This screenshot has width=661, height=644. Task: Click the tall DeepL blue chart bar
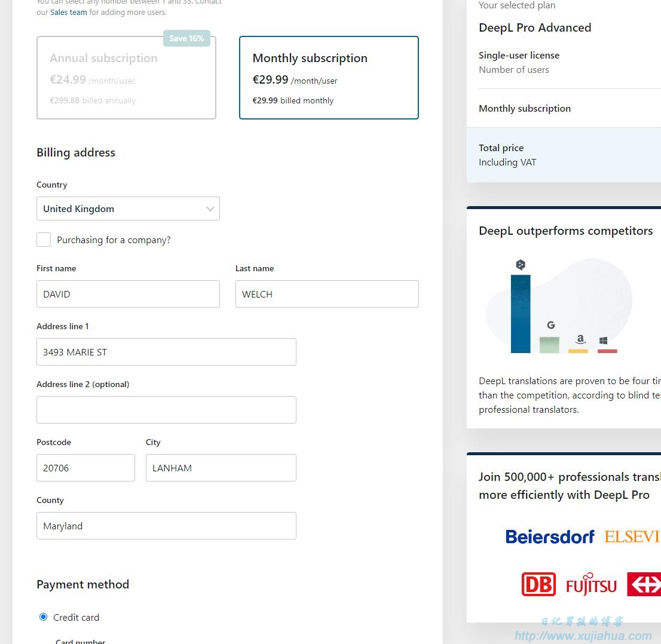click(x=521, y=314)
